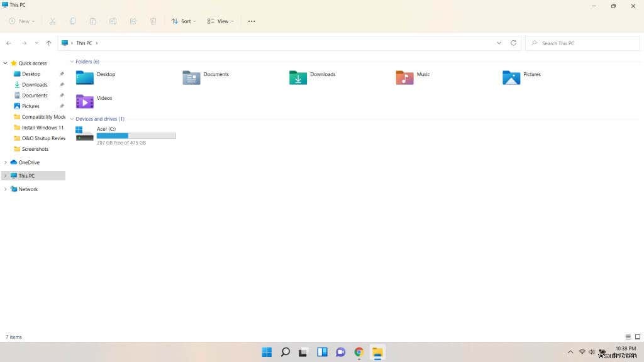
Task: Click the Acer (C:) storage usage bar
Action: point(136,136)
